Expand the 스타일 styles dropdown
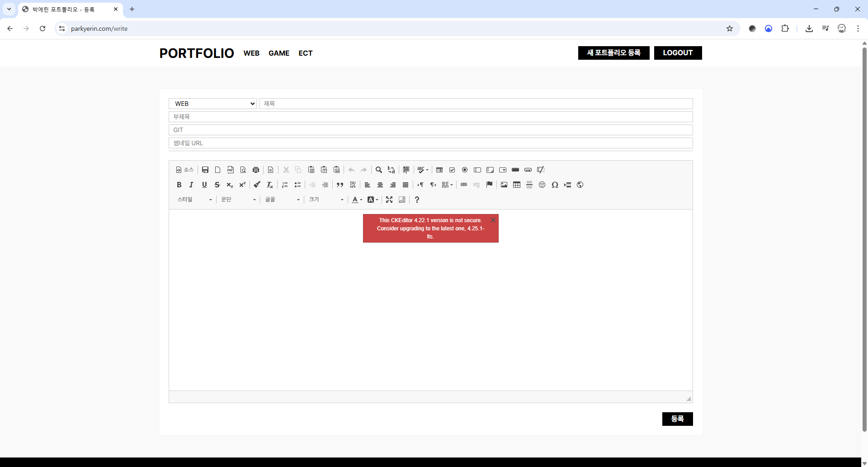 coord(194,200)
